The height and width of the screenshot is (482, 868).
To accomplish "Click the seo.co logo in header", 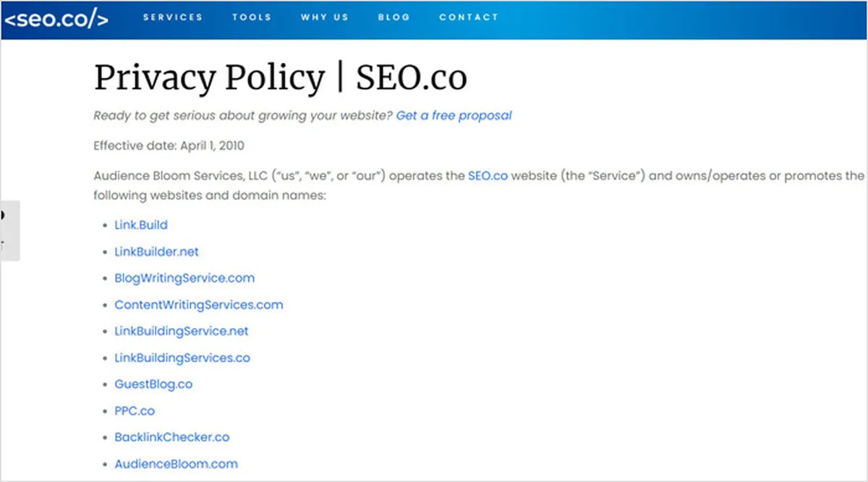I will point(56,20).
